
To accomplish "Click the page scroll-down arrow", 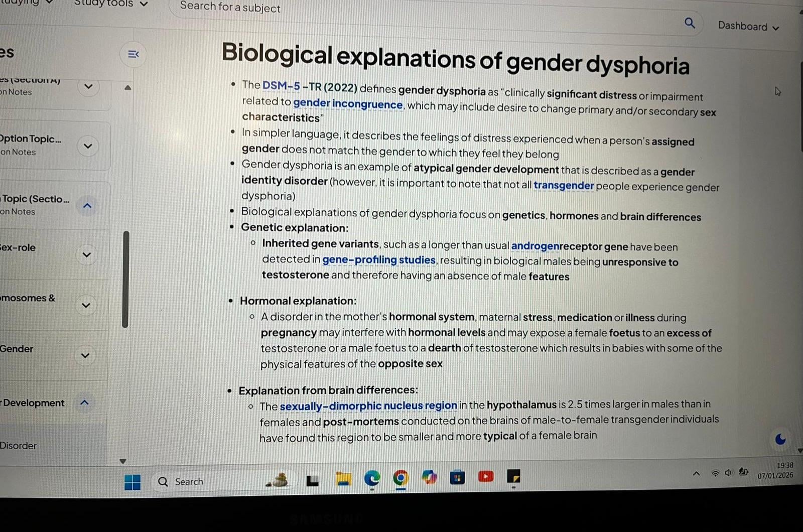I will [800, 450].
